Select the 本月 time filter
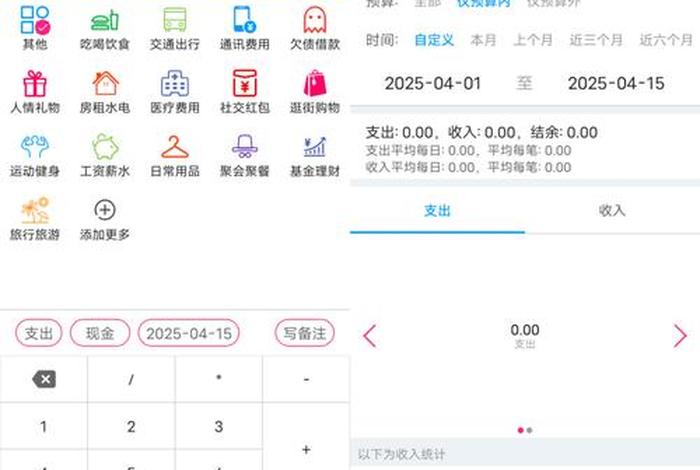 pyautogui.click(x=483, y=40)
